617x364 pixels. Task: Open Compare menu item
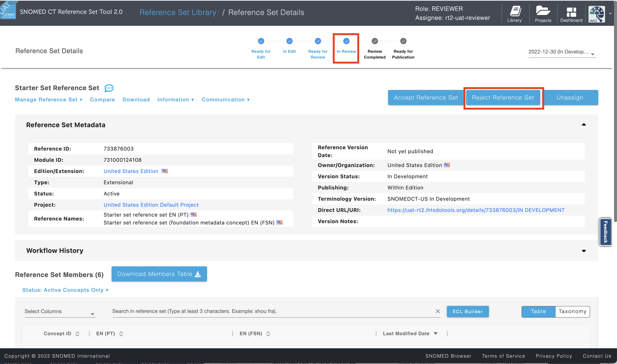(102, 100)
